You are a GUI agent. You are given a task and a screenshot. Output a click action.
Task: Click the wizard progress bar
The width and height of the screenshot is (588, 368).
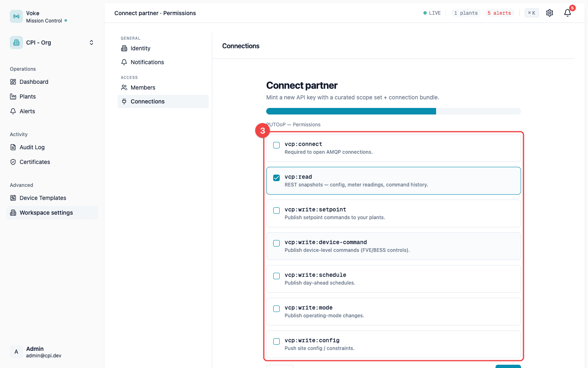(x=394, y=111)
